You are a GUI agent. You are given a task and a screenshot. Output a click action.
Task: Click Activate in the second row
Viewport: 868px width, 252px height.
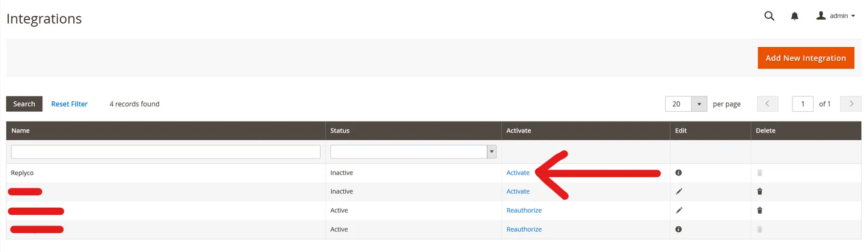pos(518,191)
